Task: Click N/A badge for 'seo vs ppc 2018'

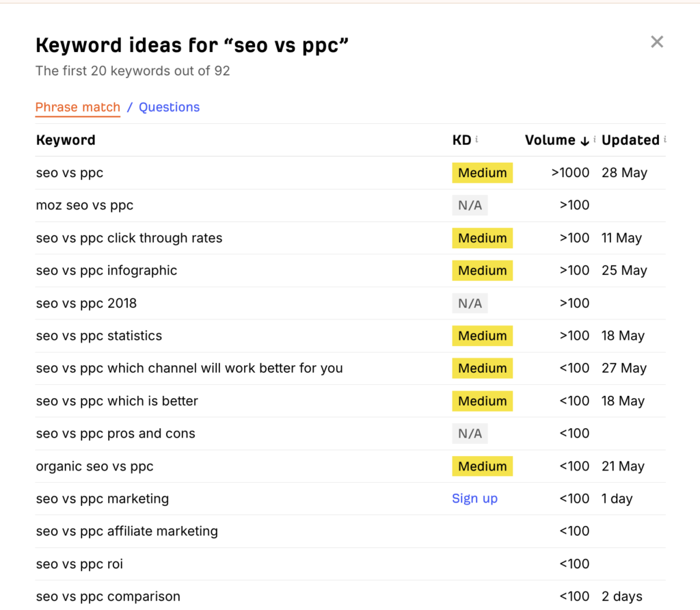Action: (x=470, y=303)
